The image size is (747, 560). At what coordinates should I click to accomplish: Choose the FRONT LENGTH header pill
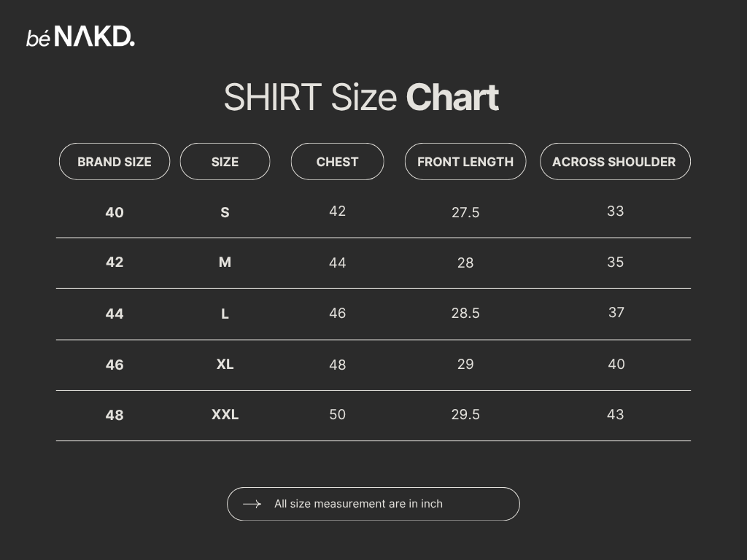coord(465,162)
